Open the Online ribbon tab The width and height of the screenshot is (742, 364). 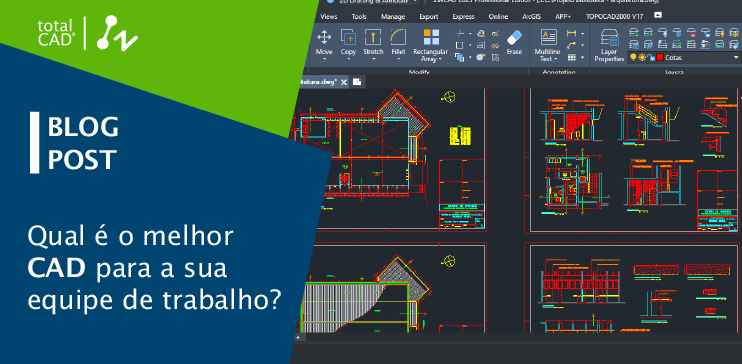point(498,17)
